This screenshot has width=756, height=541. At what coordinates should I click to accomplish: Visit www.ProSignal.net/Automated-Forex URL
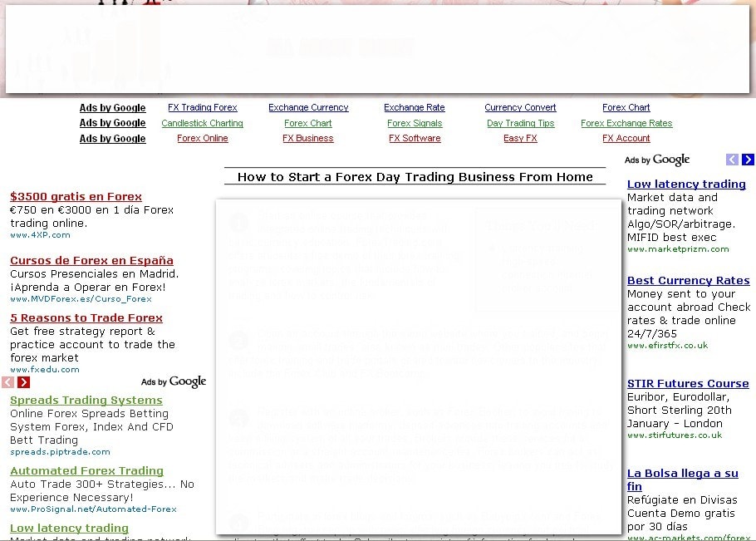pos(93,509)
